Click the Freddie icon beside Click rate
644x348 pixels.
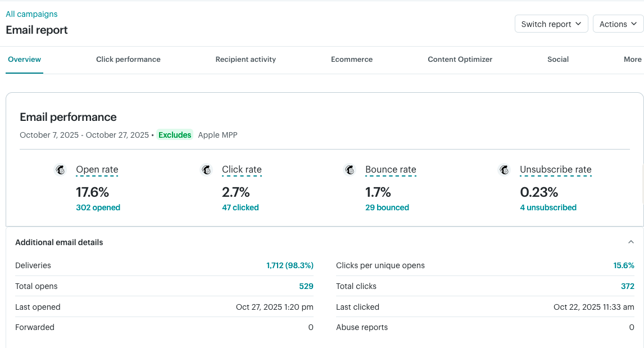(x=206, y=169)
